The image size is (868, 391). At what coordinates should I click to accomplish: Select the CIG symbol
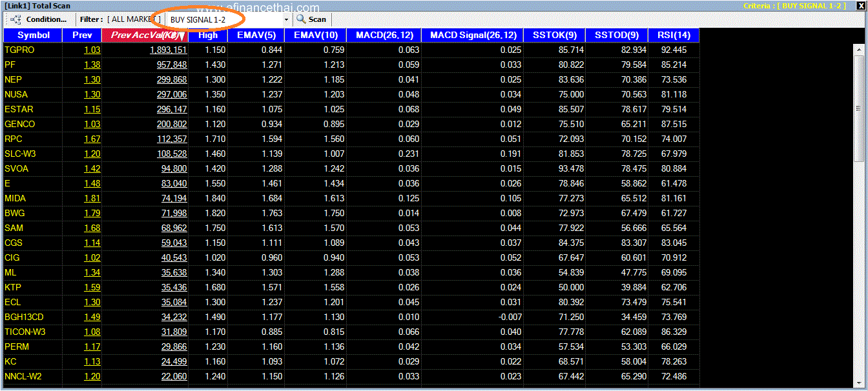[12, 257]
